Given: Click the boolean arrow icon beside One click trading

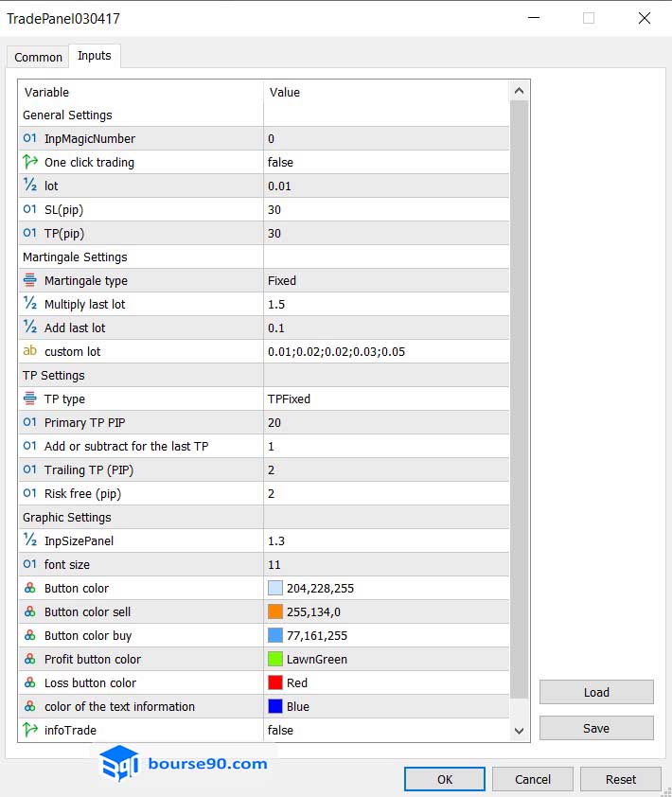Looking at the screenshot, I should click(x=29, y=163).
